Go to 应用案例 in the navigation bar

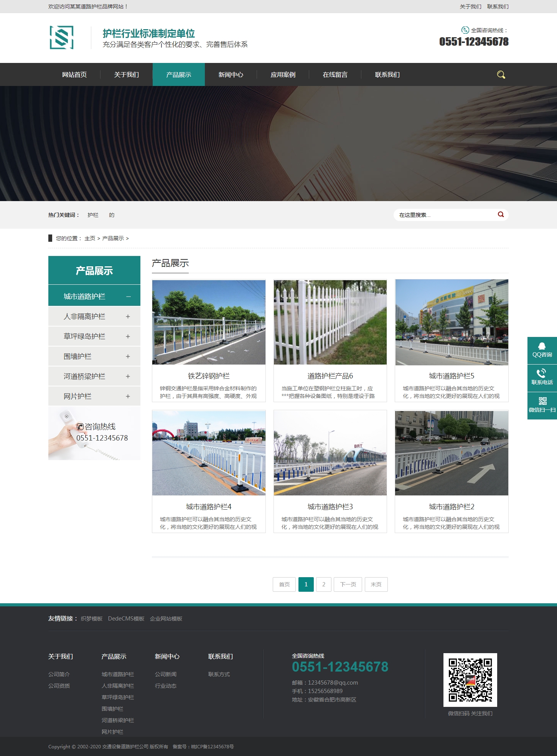click(x=283, y=74)
